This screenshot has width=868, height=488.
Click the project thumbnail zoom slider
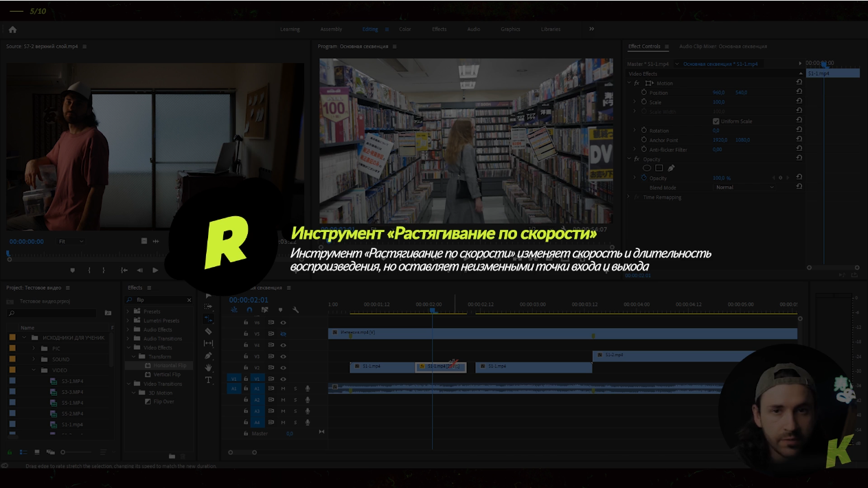coord(63,452)
